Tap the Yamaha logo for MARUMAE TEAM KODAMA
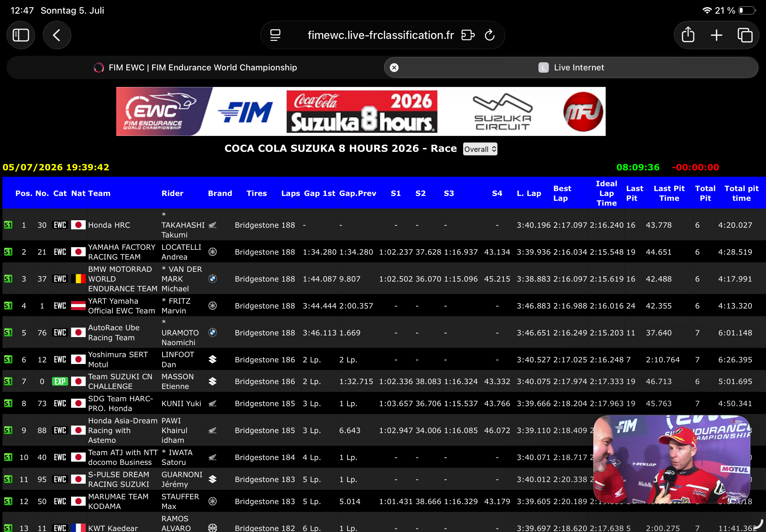The width and height of the screenshot is (766, 532). click(212, 501)
